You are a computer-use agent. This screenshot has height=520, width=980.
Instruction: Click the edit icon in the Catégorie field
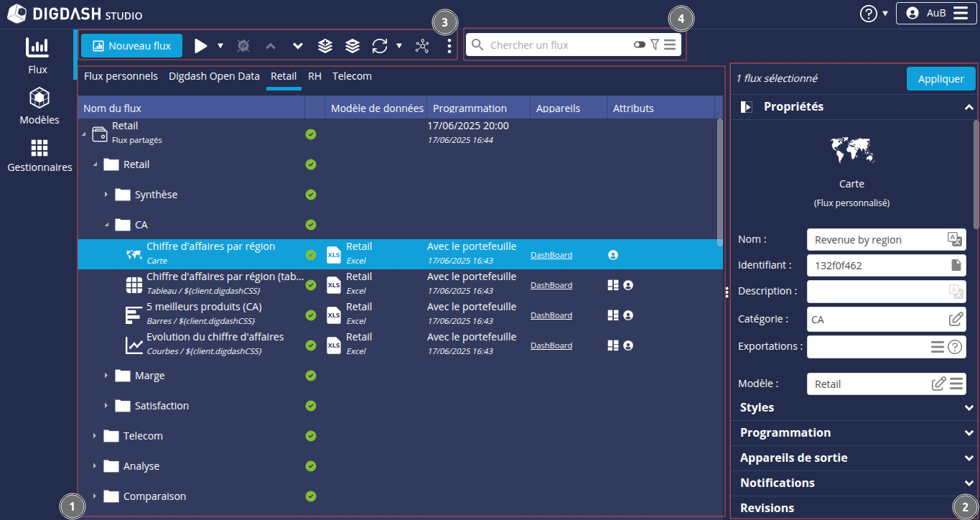point(956,319)
